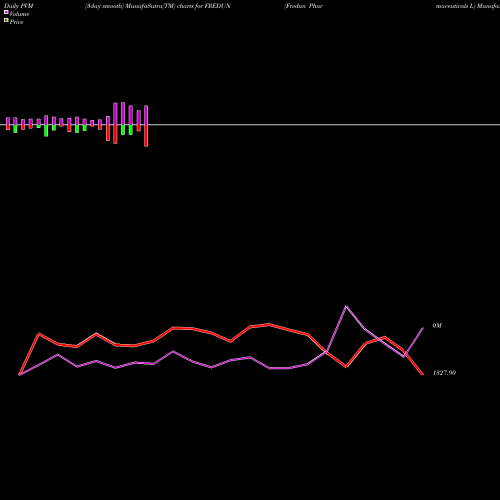Click the 0M volume value label
The height and width of the screenshot is (500, 500).
point(437,326)
